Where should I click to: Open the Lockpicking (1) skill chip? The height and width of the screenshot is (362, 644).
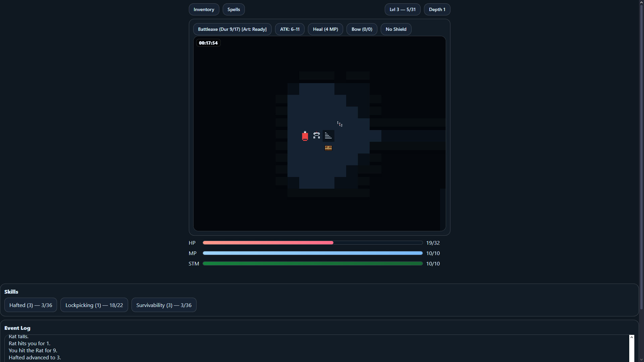[x=94, y=305]
